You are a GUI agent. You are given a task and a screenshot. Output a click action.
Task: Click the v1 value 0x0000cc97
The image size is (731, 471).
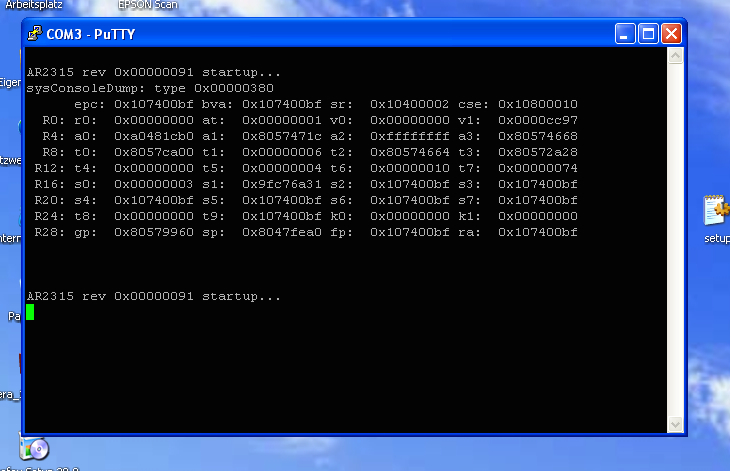[538, 120]
